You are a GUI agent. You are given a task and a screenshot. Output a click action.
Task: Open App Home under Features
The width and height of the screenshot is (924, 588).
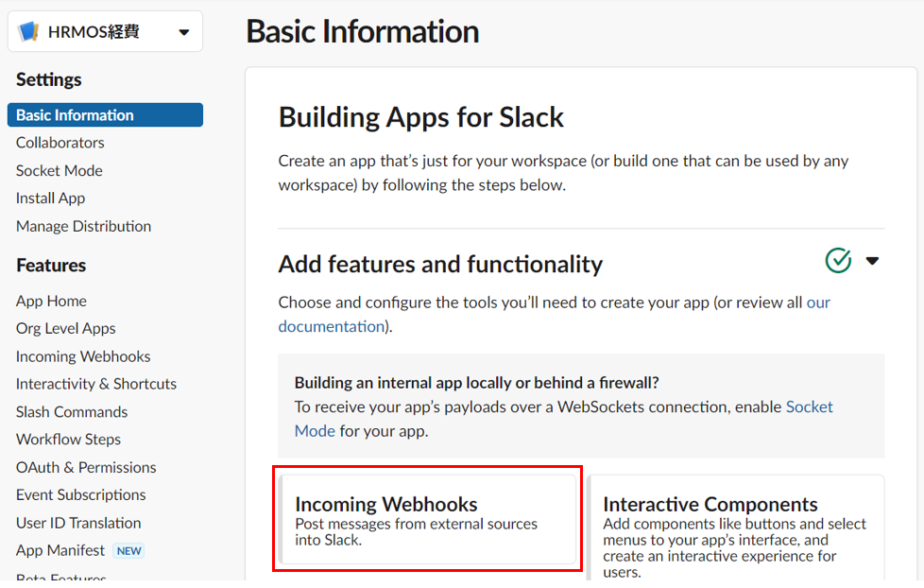coord(51,301)
